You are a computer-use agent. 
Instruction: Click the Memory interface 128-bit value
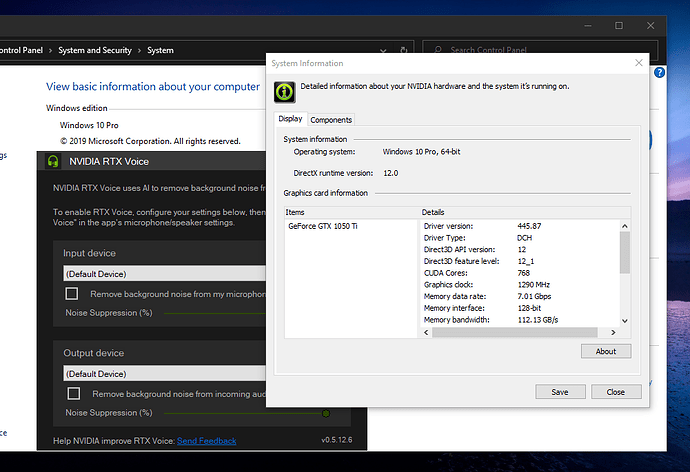click(x=529, y=308)
